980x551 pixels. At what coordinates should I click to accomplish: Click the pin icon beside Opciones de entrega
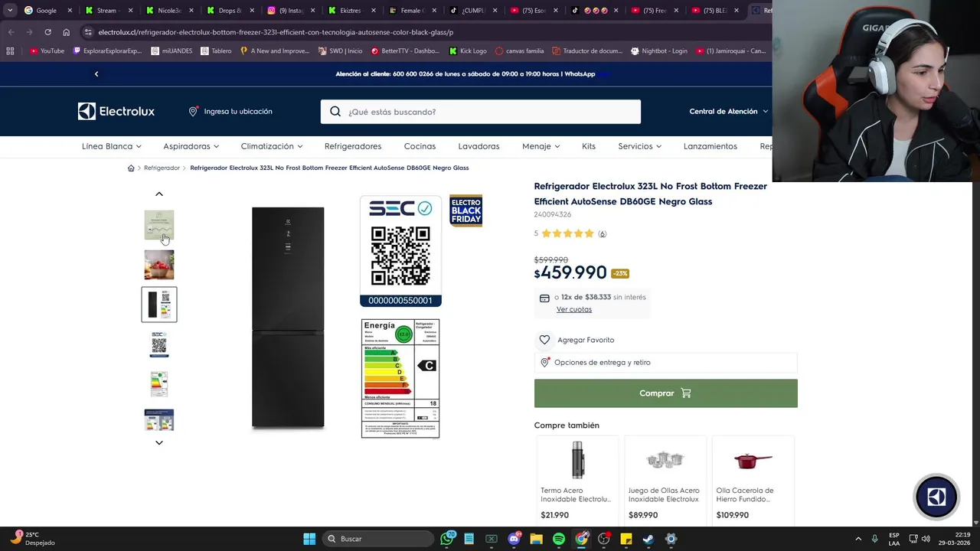(544, 363)
